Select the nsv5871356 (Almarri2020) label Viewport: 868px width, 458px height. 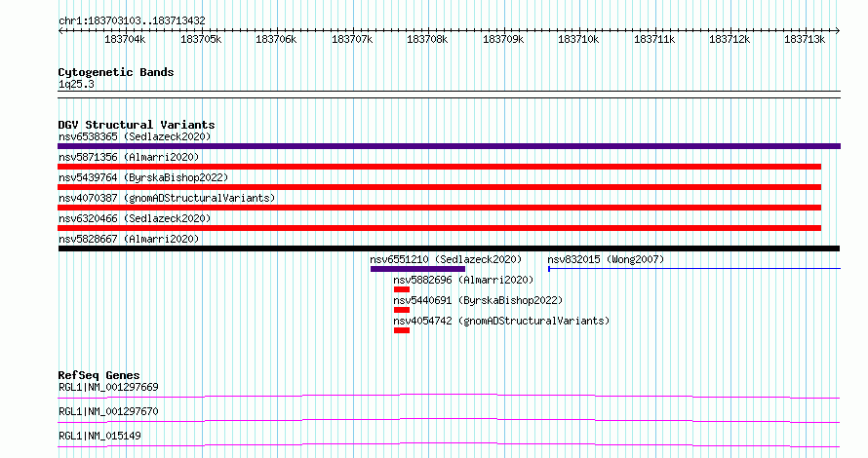pyautogui.click(x=129, y=157)
